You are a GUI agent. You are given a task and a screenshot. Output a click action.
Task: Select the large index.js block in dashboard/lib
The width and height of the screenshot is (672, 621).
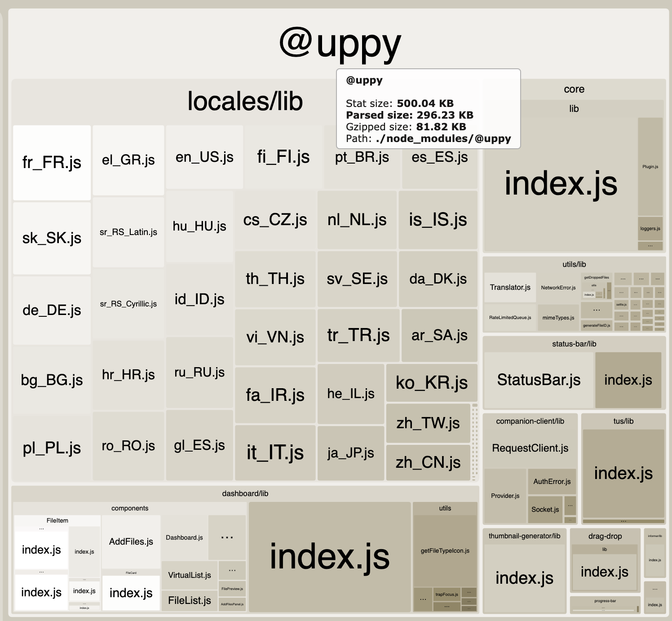click(330, 557)
